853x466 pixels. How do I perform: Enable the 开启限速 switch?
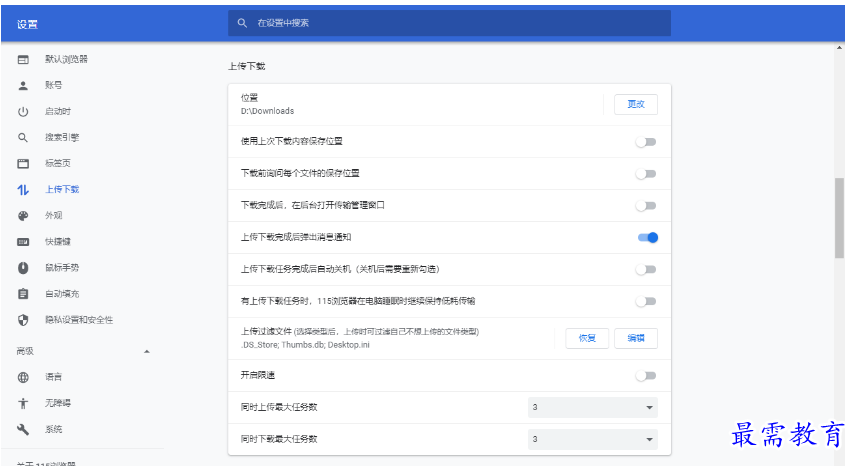(x=646, y=376)
